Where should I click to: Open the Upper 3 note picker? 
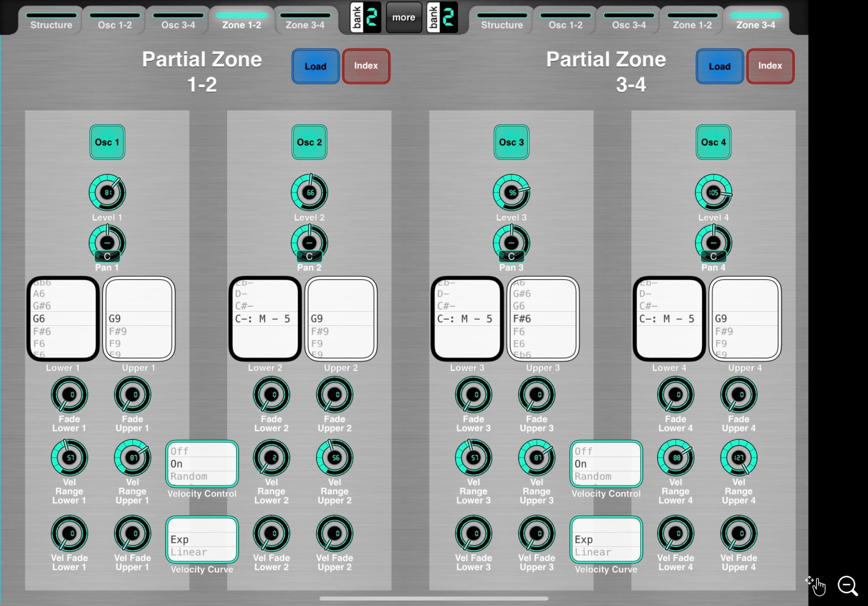pyautogui.click(x=543, y=319)
